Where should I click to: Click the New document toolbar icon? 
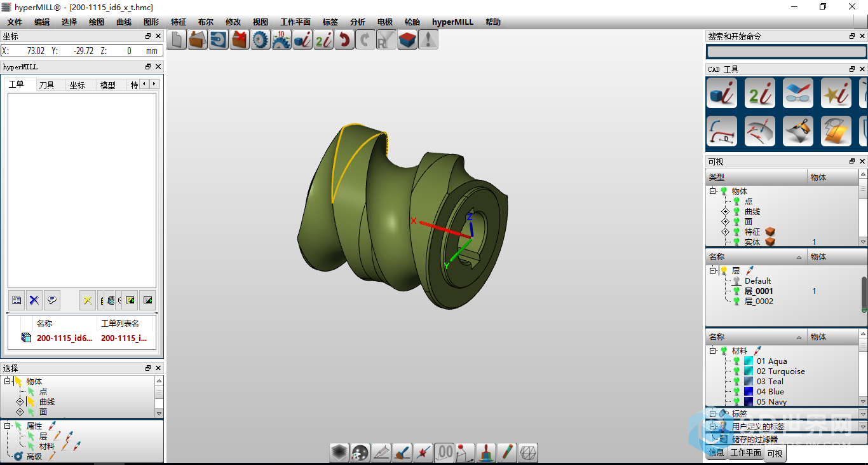177,39
